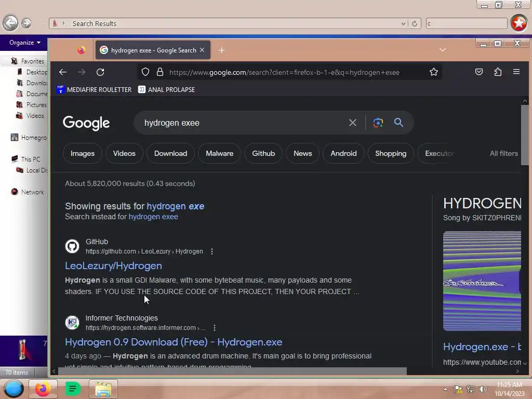Open volume control in system tray
Screen dimensions: 532x399
[483, 389]
